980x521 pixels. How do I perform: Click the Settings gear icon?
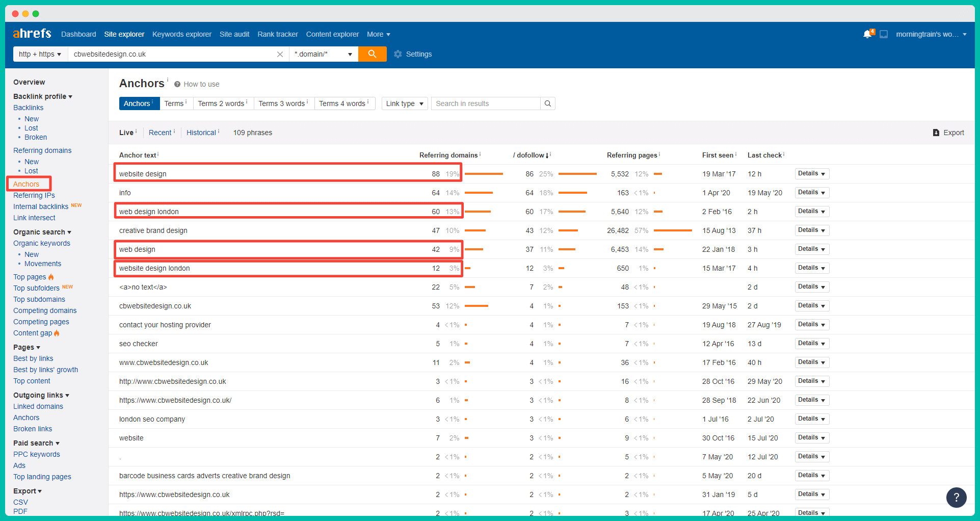(398, 54)
